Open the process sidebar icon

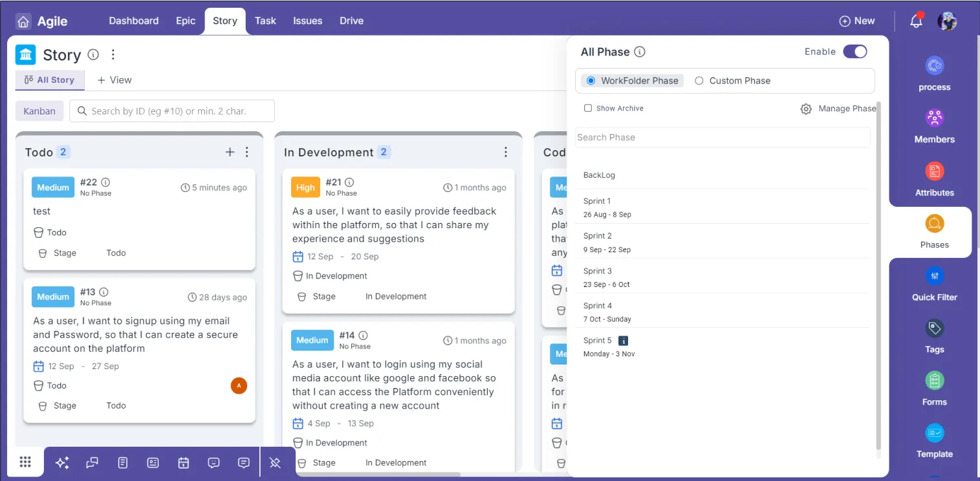click(x=935, y=66)
